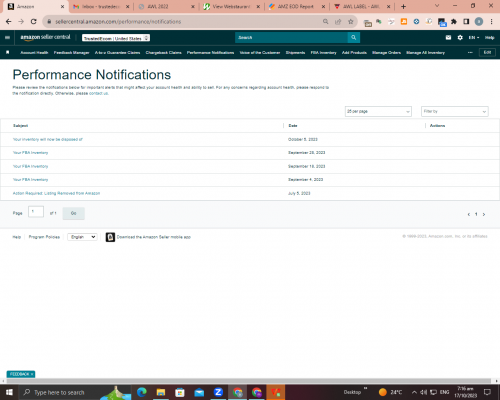Image resolution: width=500 pixels, height=400 pixels.
Task: Open FBA Inventory in the nav bar
Action: [x=323, y=53]
